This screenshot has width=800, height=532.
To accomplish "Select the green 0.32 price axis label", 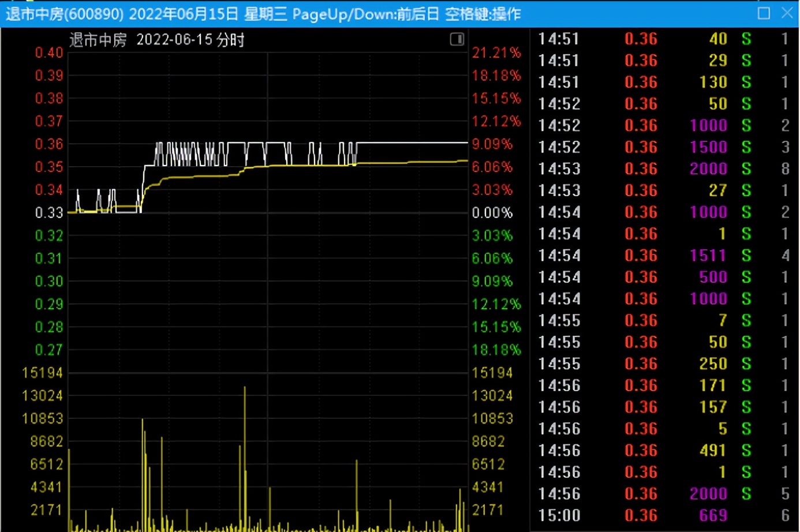I will [49, 235].
